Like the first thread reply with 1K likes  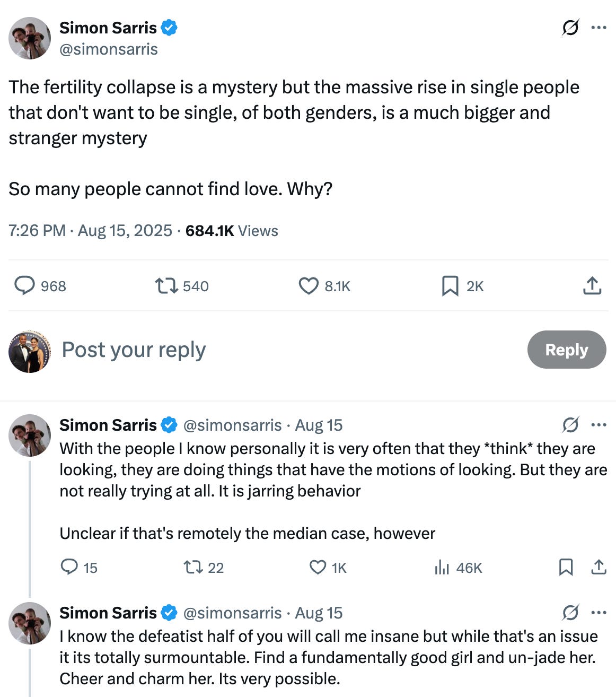[318, 567]
